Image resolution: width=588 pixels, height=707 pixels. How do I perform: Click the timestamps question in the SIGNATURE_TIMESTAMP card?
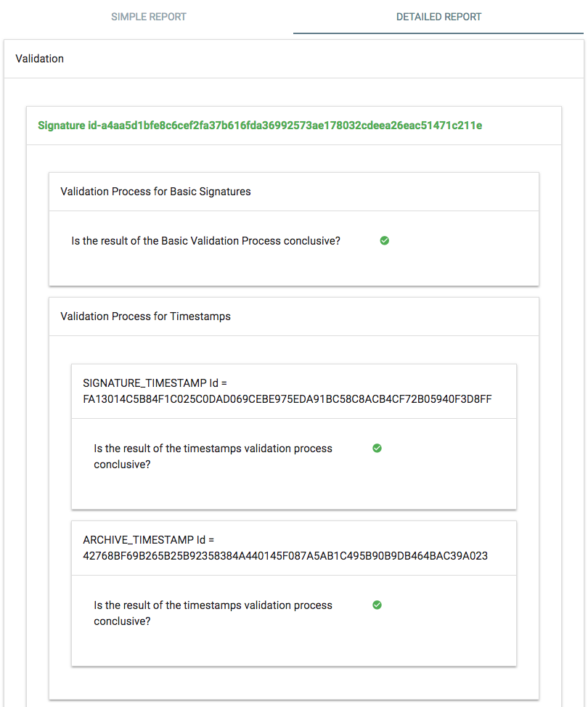(x=213, y=449)
